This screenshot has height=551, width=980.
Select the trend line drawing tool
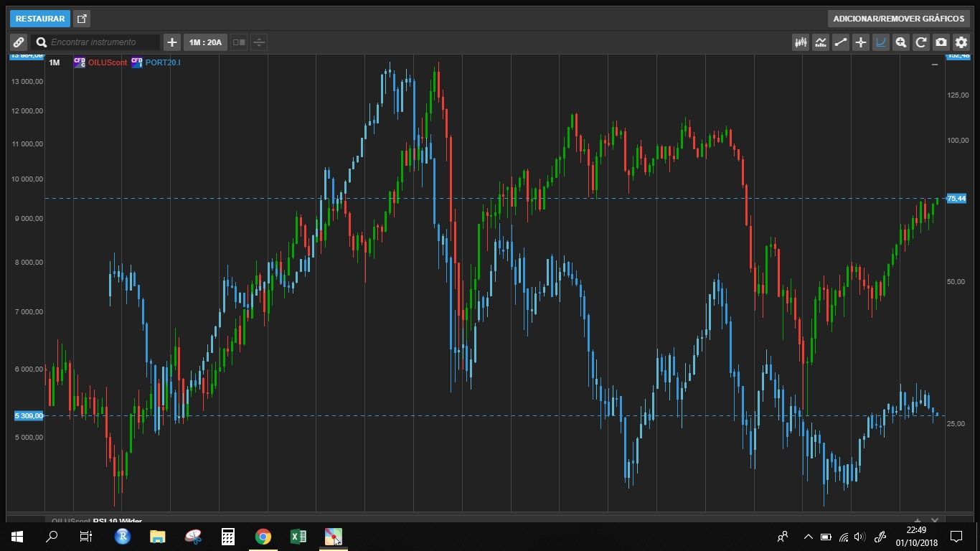point(841,42)
